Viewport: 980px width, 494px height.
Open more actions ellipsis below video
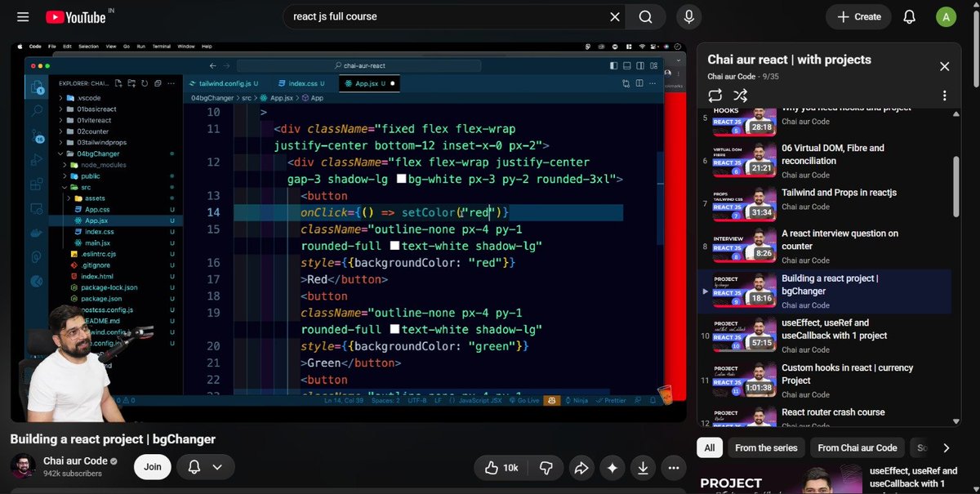[673, 468]
